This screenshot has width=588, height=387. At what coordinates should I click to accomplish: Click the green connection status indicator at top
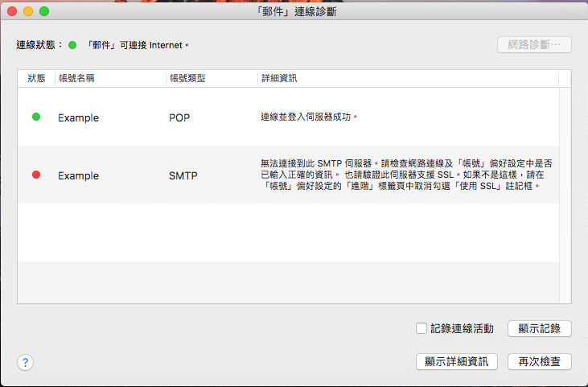point(72,45)
